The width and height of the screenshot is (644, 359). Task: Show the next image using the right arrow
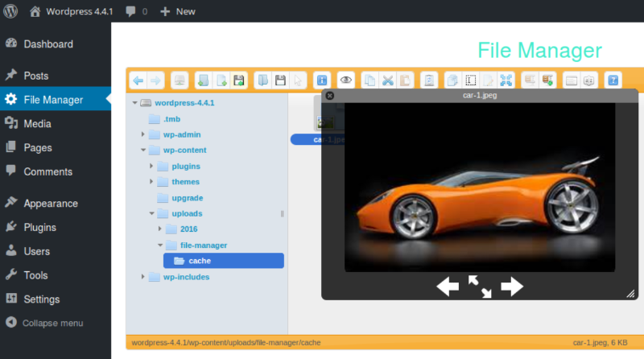[512, 286]
